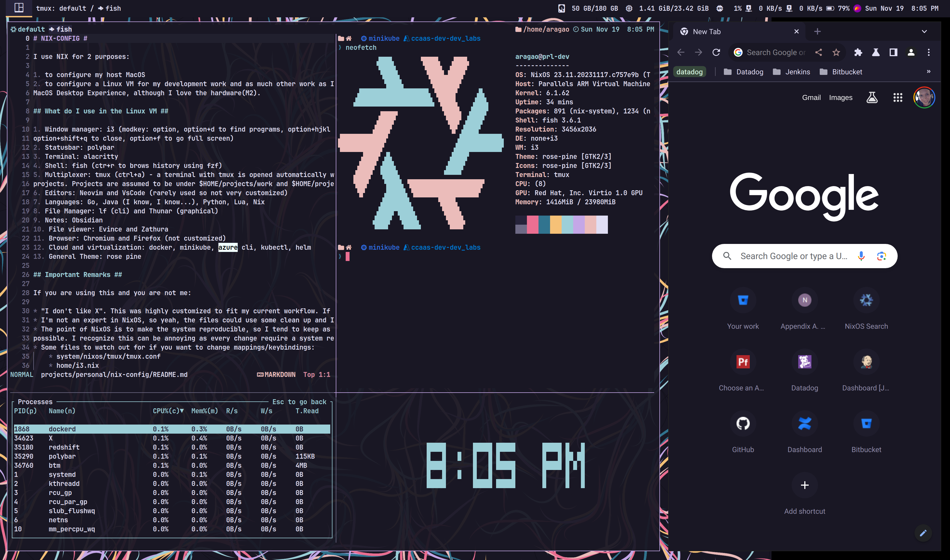Screen dimensions: 950x560
Task: Sort processes by CPU% column
Action: click(167, 411)
